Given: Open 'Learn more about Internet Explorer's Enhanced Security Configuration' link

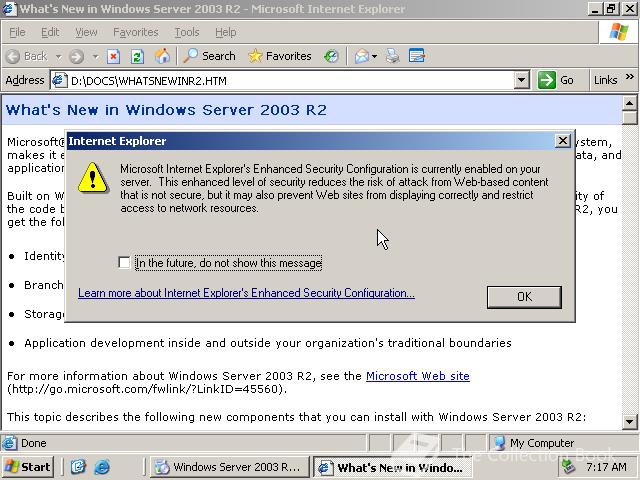Looking at the screenshot, I should (x=247, y=293).
